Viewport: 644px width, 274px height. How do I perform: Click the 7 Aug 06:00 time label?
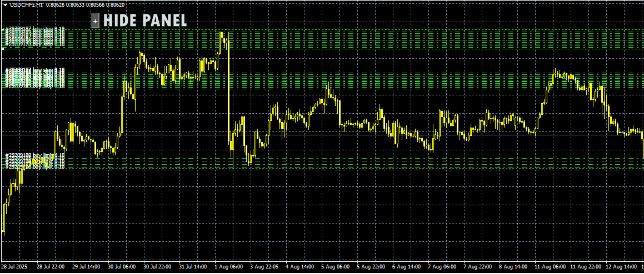pyautogui.click(x=442, y=267)
